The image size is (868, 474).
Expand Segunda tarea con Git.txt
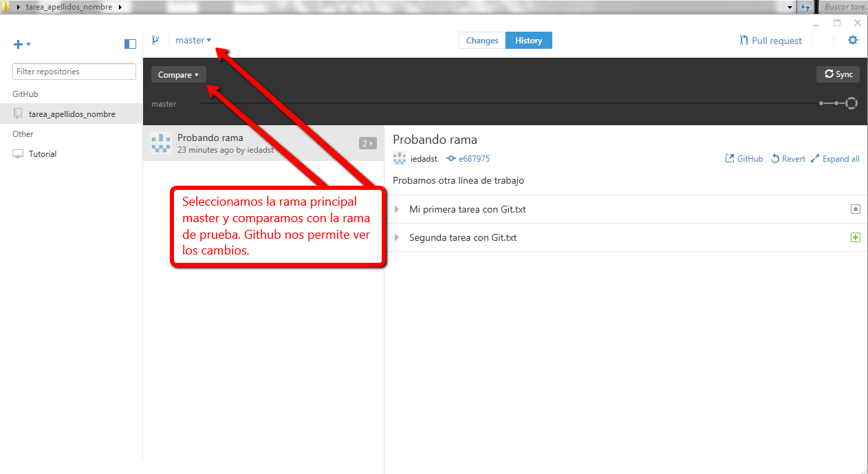click(397, 237)
